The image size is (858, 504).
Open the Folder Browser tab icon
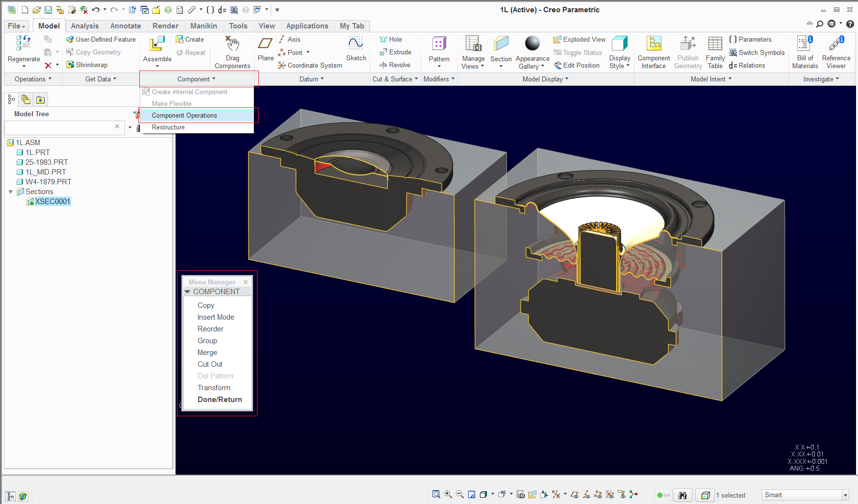tap(25, 100)
